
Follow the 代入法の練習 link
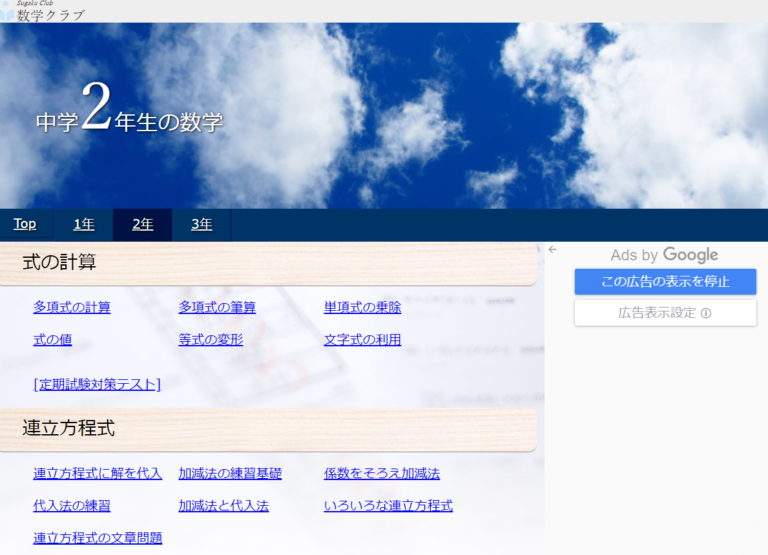coord(72,506)
